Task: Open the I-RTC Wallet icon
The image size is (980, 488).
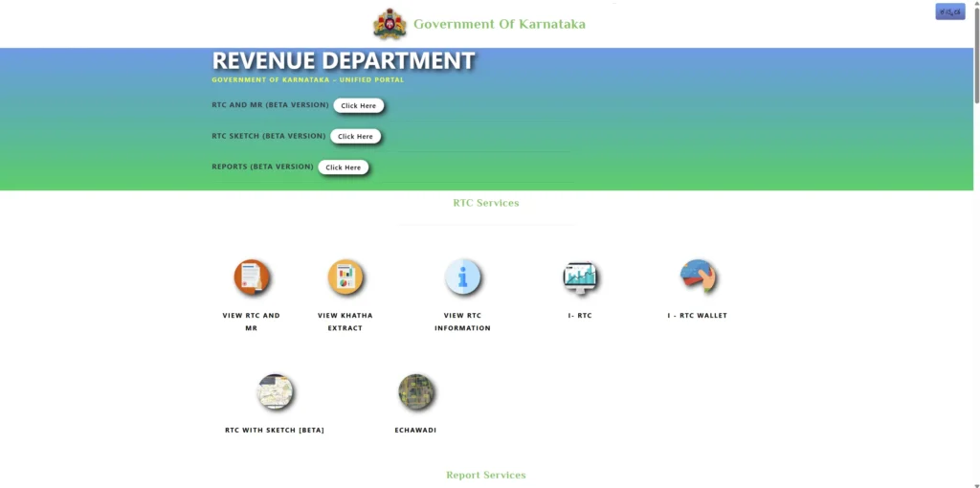Action: point(698,277)
